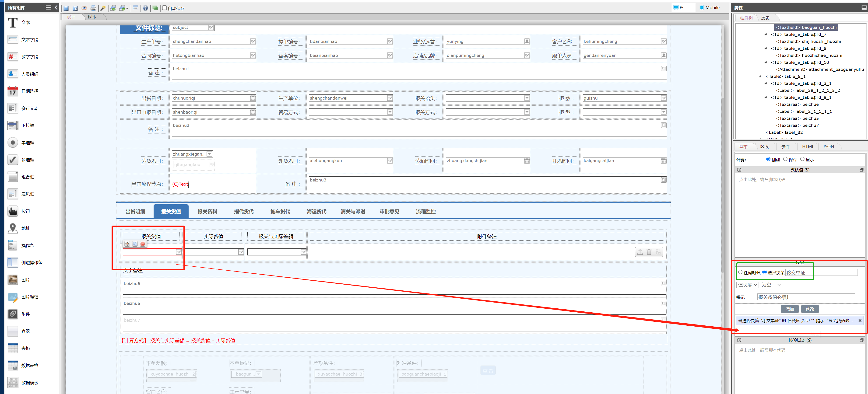Click the blue help question mark icon
868x394 pixels.
pos(145,8)
